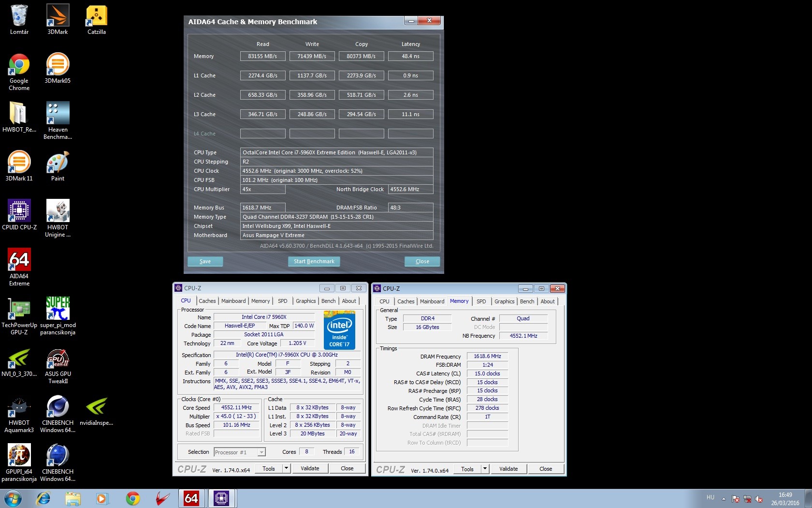Open AIDA64 Extreme desktop shortcut
Screen dimensions: 812x508
[x=19, y=267]
